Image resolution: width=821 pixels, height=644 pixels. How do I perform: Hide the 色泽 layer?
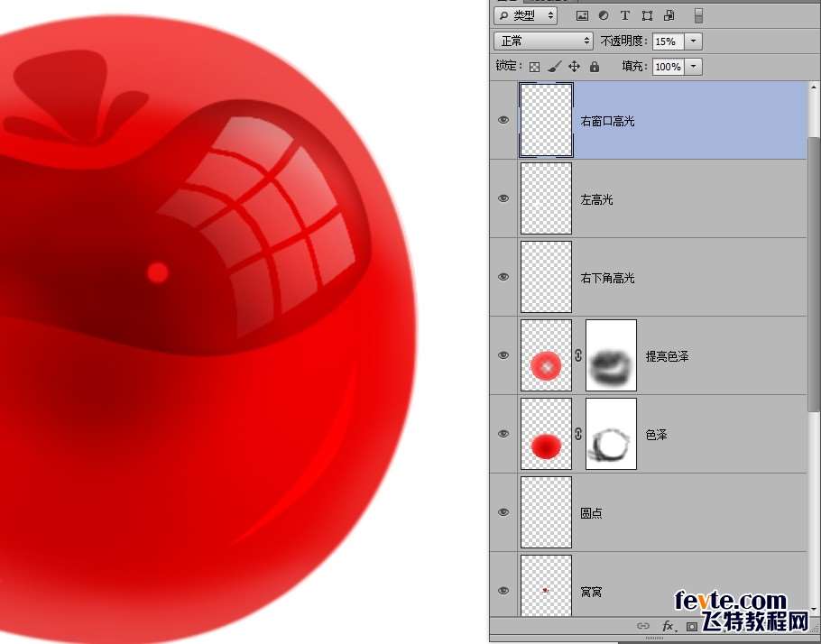coord(503,434)
